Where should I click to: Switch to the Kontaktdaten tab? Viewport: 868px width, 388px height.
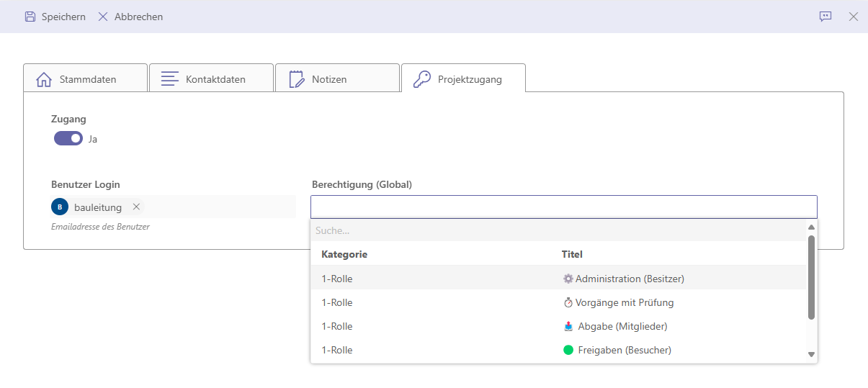coord(215,79)
